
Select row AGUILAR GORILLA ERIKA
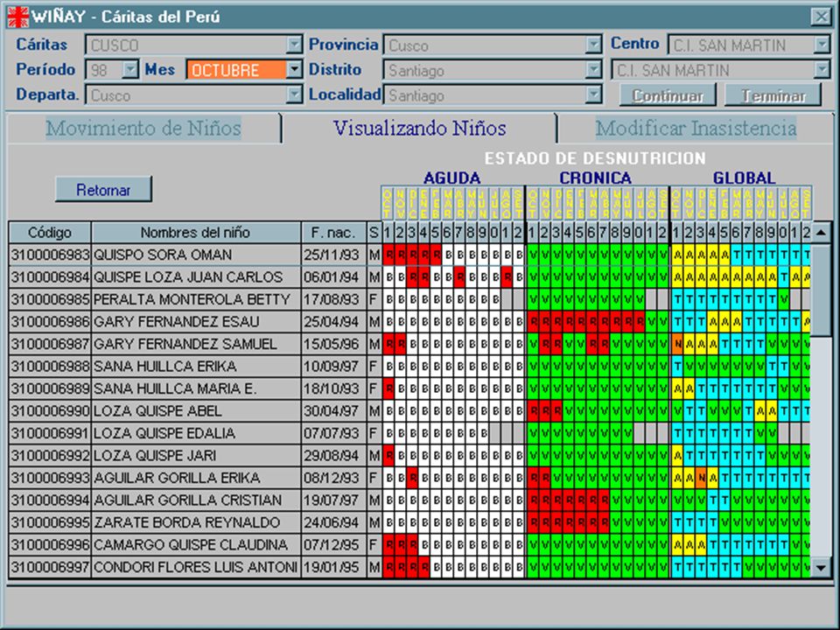[409, 478]
